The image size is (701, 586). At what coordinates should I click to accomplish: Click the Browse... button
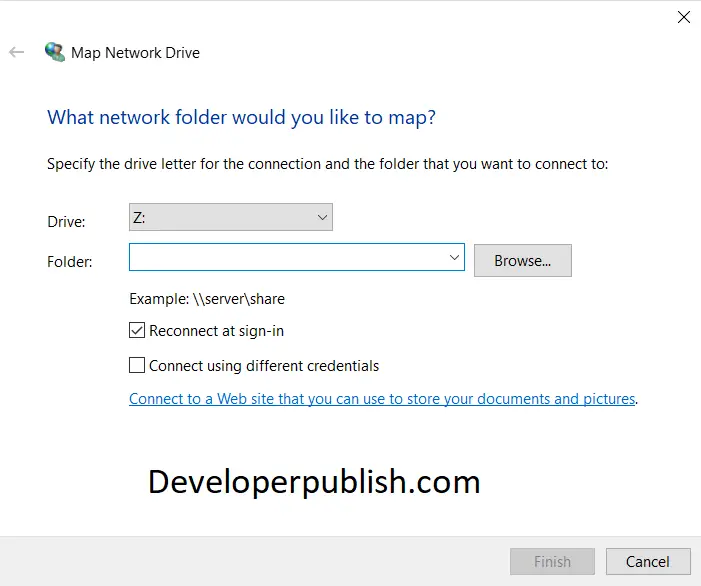pyautogui.click(x=523, y=261)
